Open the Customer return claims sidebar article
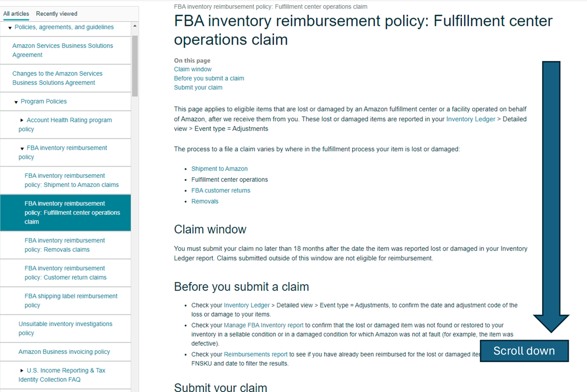587x392 pixels. [66, 273]
